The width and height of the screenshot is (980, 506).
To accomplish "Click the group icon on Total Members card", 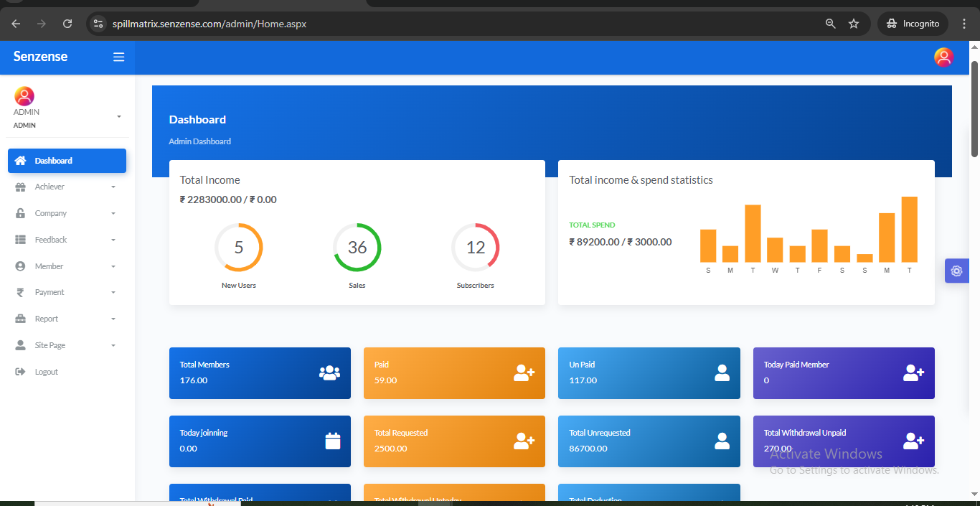I will click(329, 373).
